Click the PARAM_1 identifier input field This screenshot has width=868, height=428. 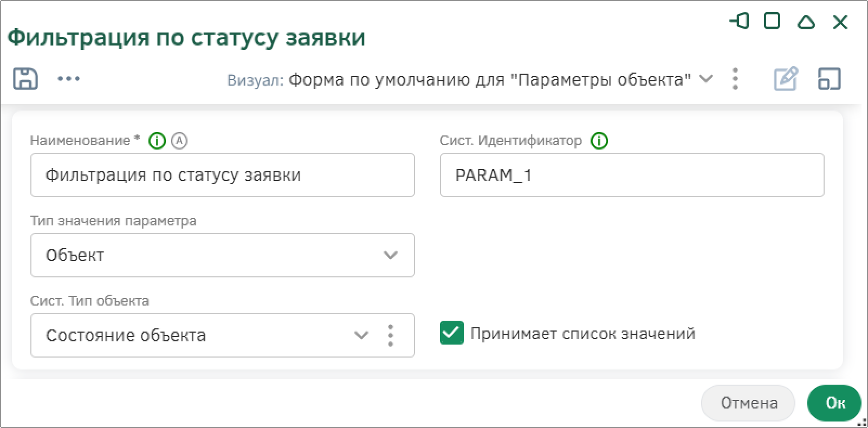(x=632, y=175)
